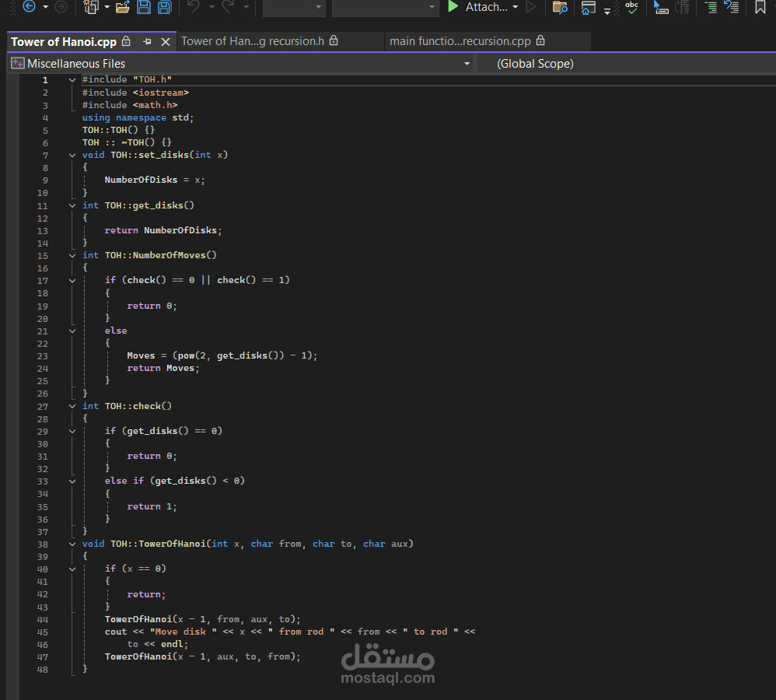Collapse the if check() block at line 17
776x700 pixels.
72,281
